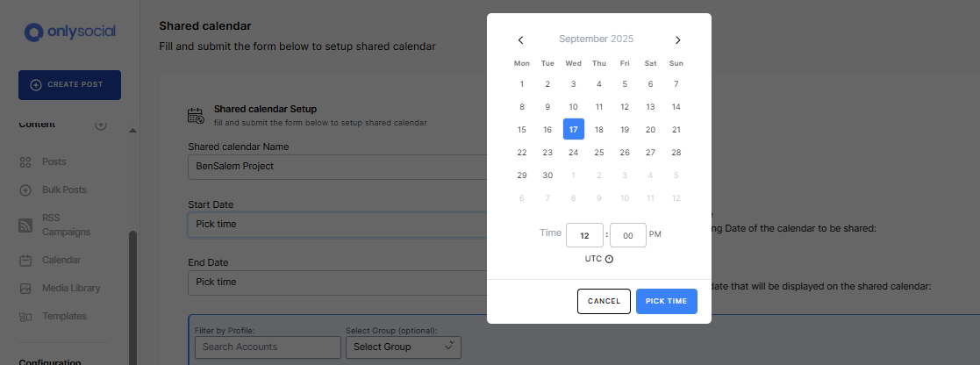Click the sidebar vertical scrollbar

pos(132,290)
